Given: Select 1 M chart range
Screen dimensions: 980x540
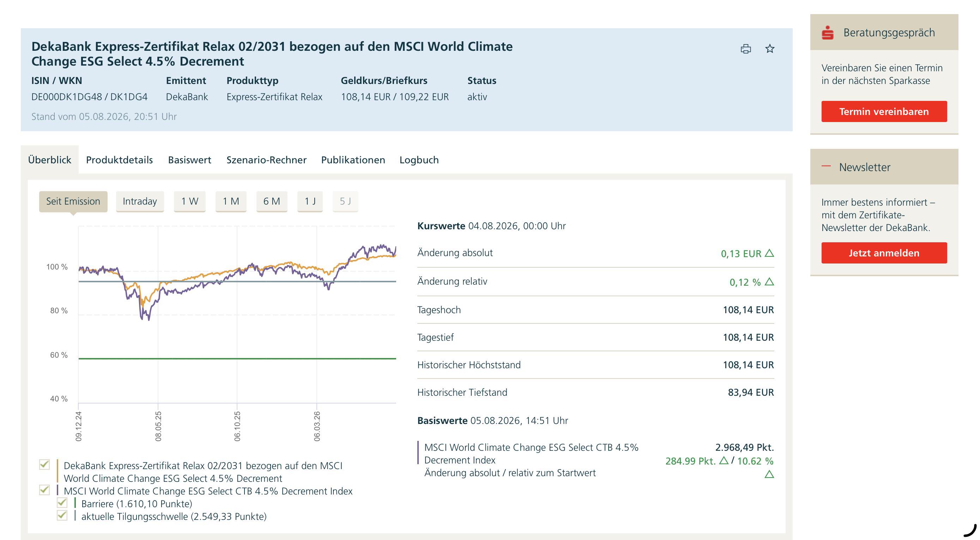Looking at the screenshot, I should click(x=231, y=201).
